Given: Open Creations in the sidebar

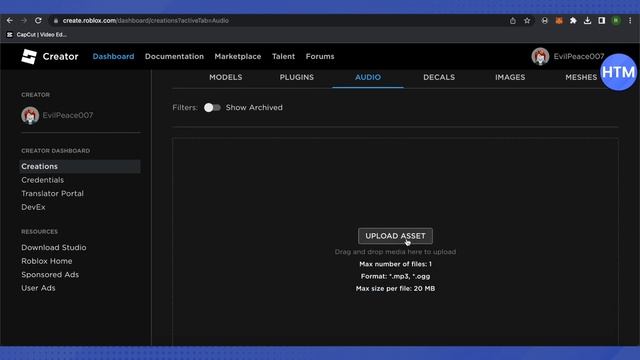Looking at the screenshot, I should pyautogui.click(x=80, y=167).
